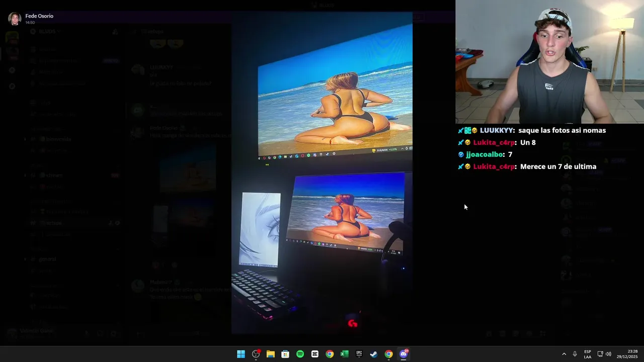Image resolution: width=644 pixels, height=362 pixels.
Task: Switch to Discord from the taskbar
Action: [403, 354]
